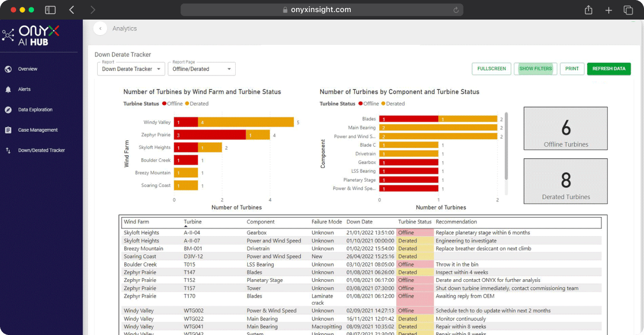Click the 6 Offline Turbines card
The height and width of the screenshot is (335, 644).
point(566,128)
